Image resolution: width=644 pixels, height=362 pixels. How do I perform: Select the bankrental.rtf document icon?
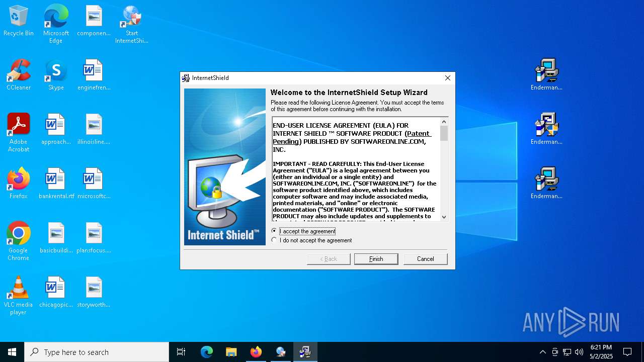pyautogui.click(x=56, y=184)
